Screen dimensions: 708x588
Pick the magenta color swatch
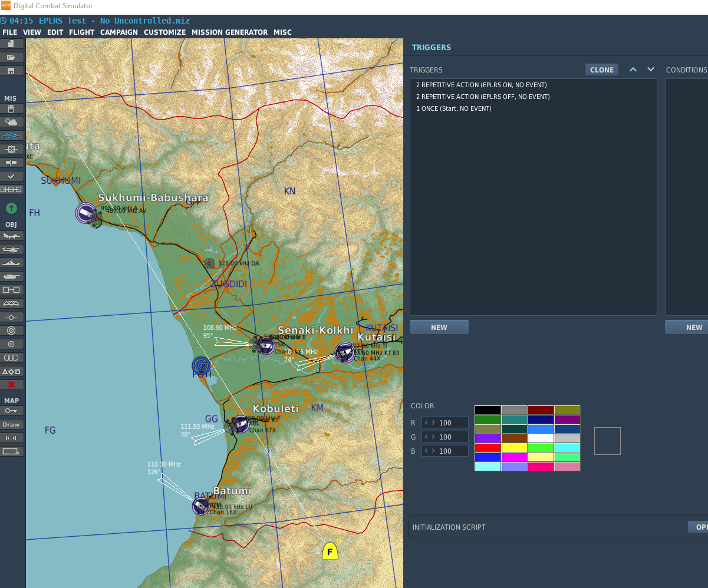click(514, 457)
